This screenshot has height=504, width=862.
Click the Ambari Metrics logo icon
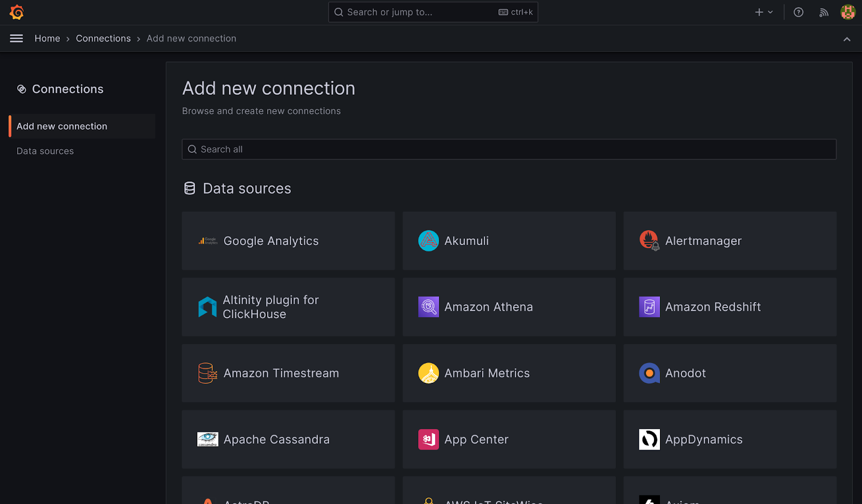click(429, 373)
